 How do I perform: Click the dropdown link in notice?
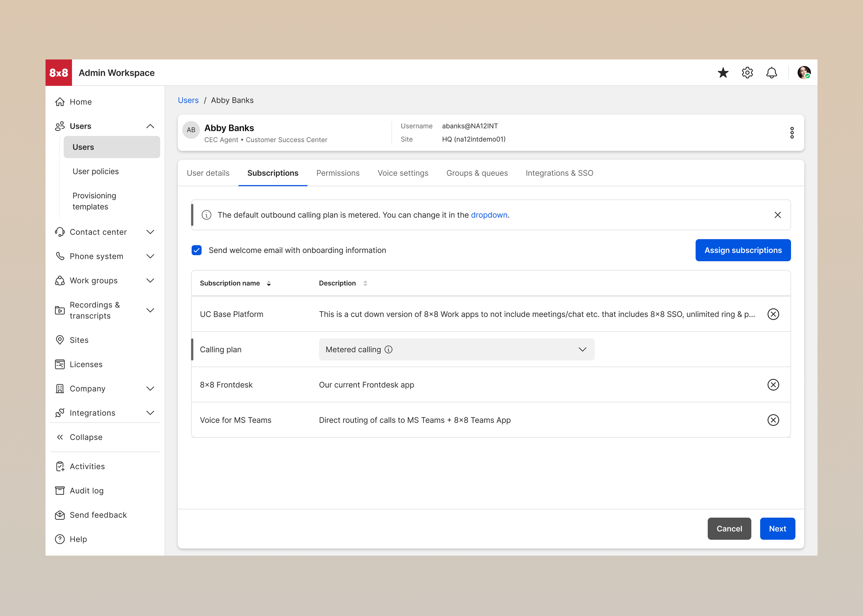[489, 215]
